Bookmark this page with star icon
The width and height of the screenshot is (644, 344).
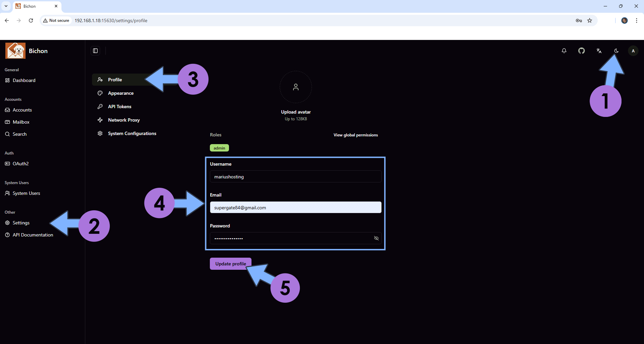pyautogui.click(x=590, y=20)
